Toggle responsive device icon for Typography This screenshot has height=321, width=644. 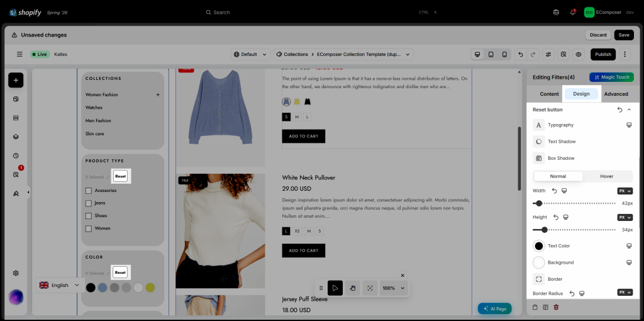coord(629,125)
